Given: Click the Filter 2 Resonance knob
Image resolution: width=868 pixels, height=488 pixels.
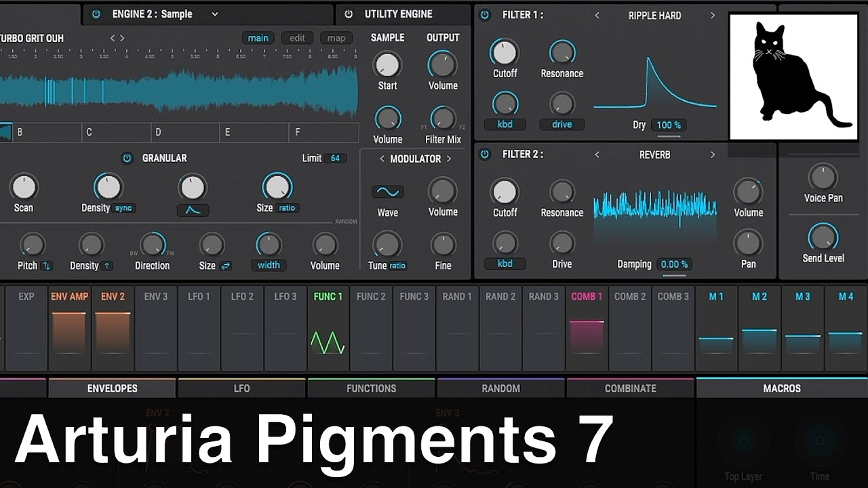Looking at the screenshot, I should pyautogui.click(x=562, y=192).
